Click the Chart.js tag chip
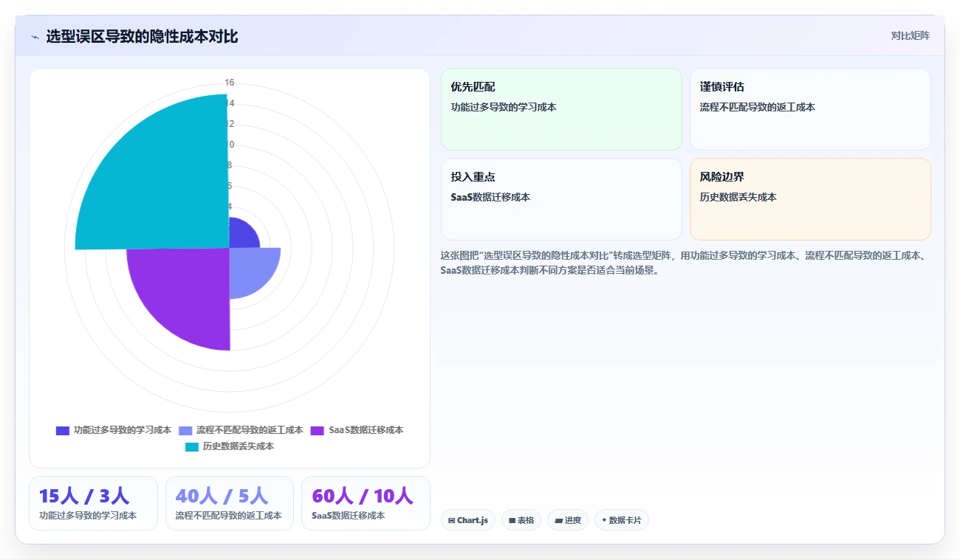The image size is (960, 560). click(468, 520)
